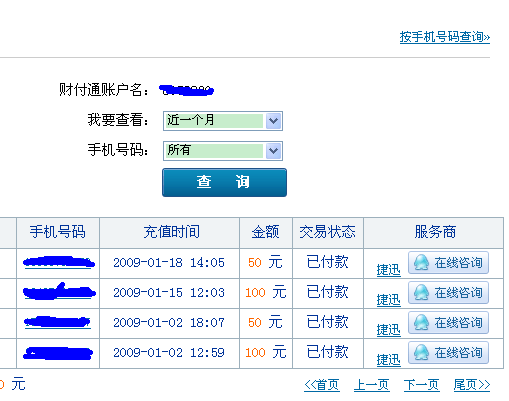This screenshot has width=509, height=401.
Task: Click 在线咨询 button in 2009-01-02 12:59 row
Action: click(448, 353)
